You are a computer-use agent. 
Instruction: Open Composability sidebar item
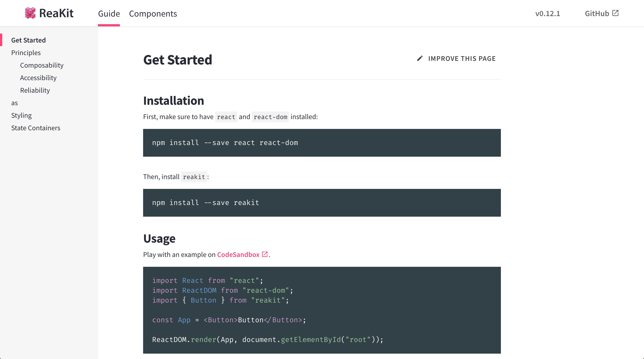pos(42,65)
